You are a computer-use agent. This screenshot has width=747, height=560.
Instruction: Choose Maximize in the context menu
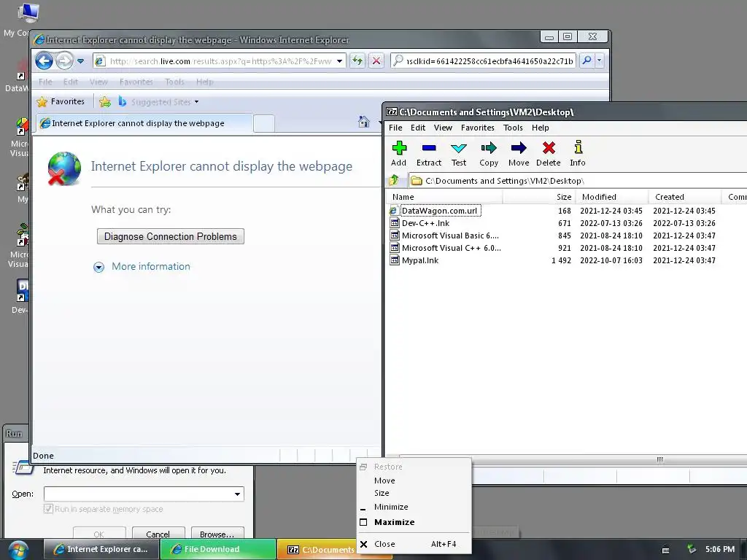tap(414, 522)
